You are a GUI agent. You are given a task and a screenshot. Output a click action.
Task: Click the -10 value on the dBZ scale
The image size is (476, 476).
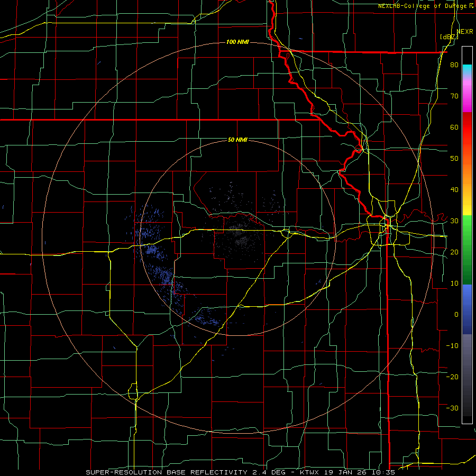tap(452, 345)
